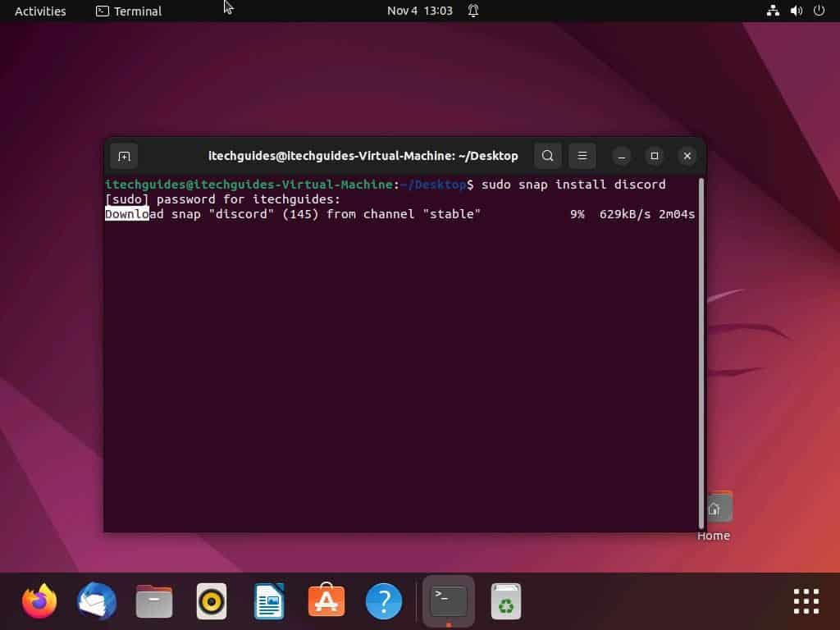Show the applications grid

(806, 601)
